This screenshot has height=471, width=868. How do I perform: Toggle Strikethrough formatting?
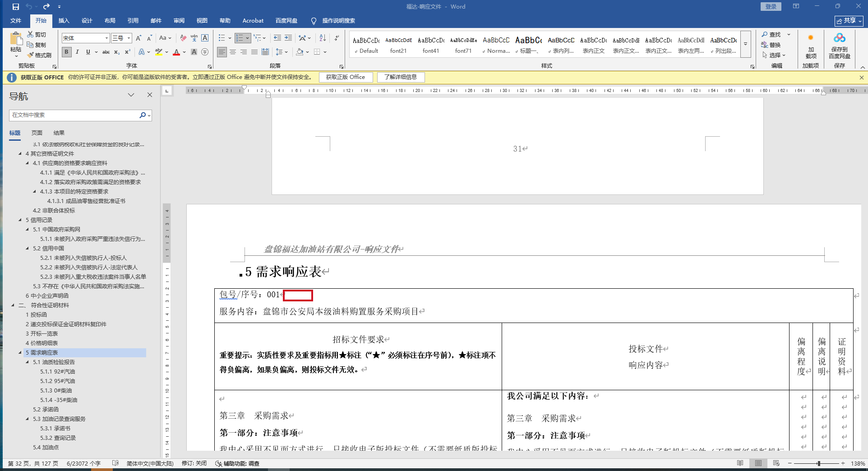[x=106, y=52]
